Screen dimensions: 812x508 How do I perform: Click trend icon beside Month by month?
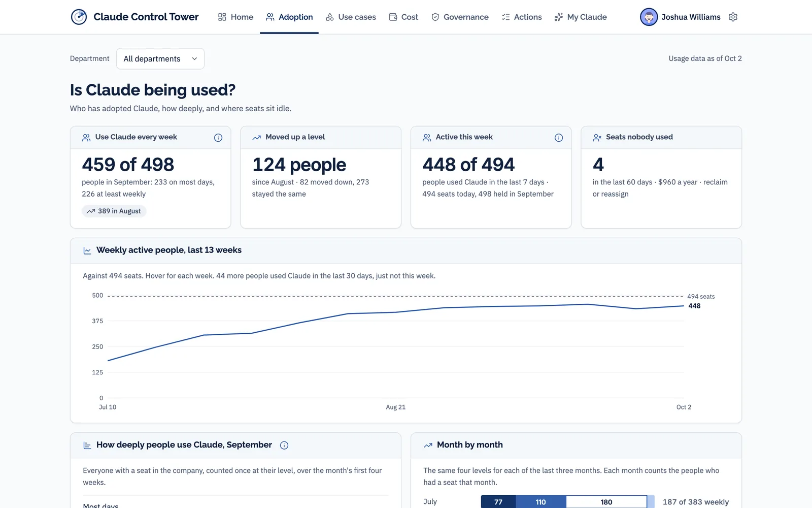click(428, 445)
